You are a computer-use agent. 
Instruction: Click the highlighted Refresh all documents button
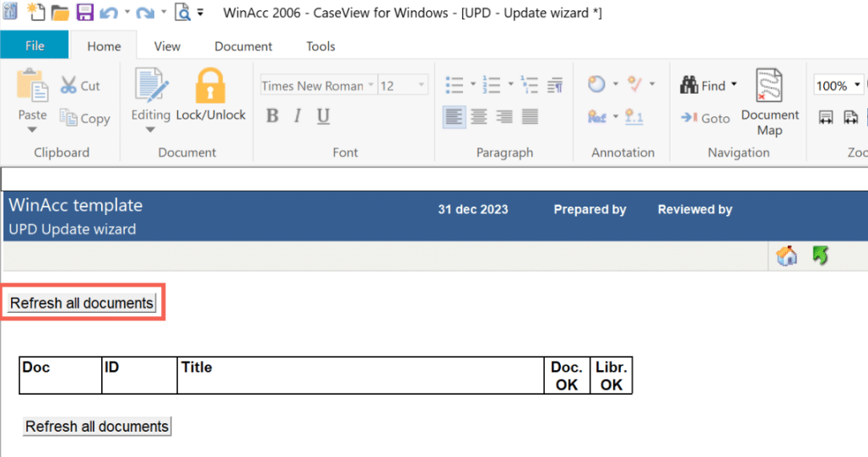coord(82,303)
